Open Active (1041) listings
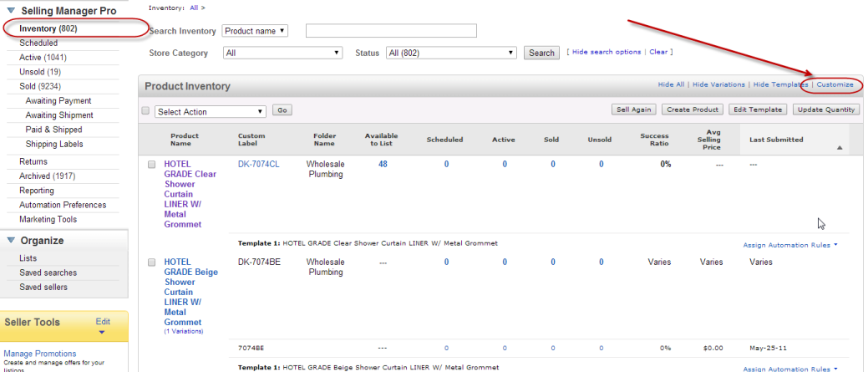868x372 pixels. tap(43, 57)
